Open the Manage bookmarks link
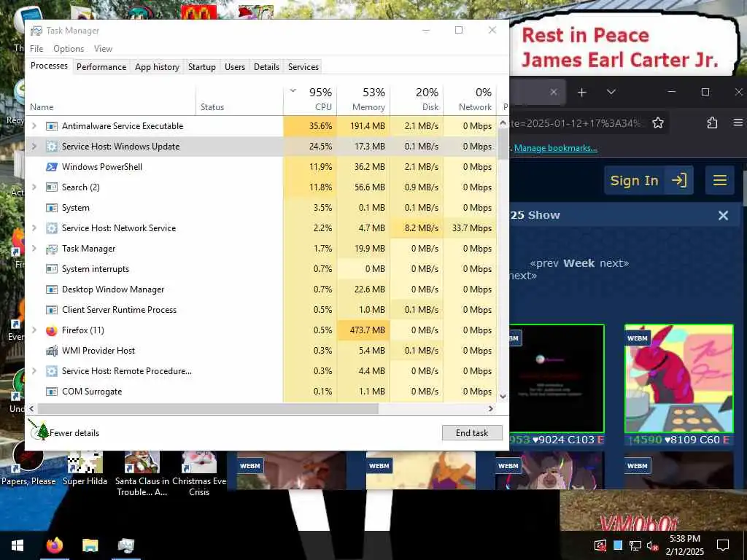 pos(555,148)
